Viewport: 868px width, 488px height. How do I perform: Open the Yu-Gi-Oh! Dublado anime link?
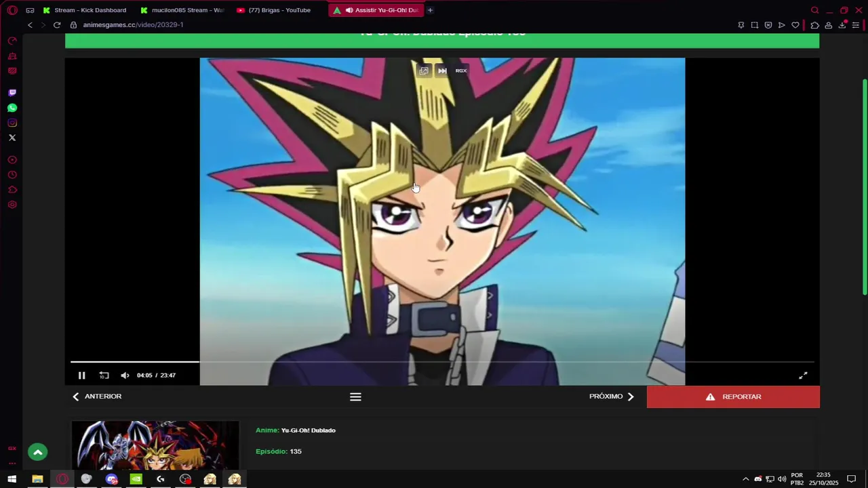click(309, 430)
